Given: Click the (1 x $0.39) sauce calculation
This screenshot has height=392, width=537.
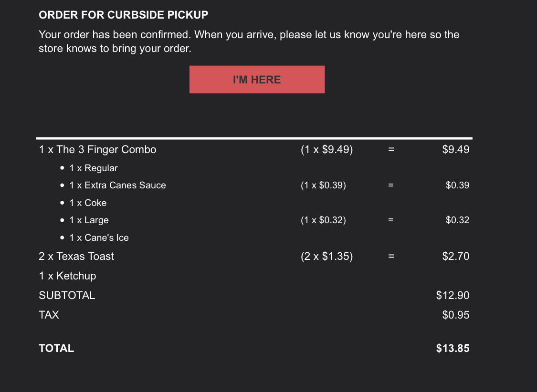Looking at the screenshot, I should tap(323, 186).
